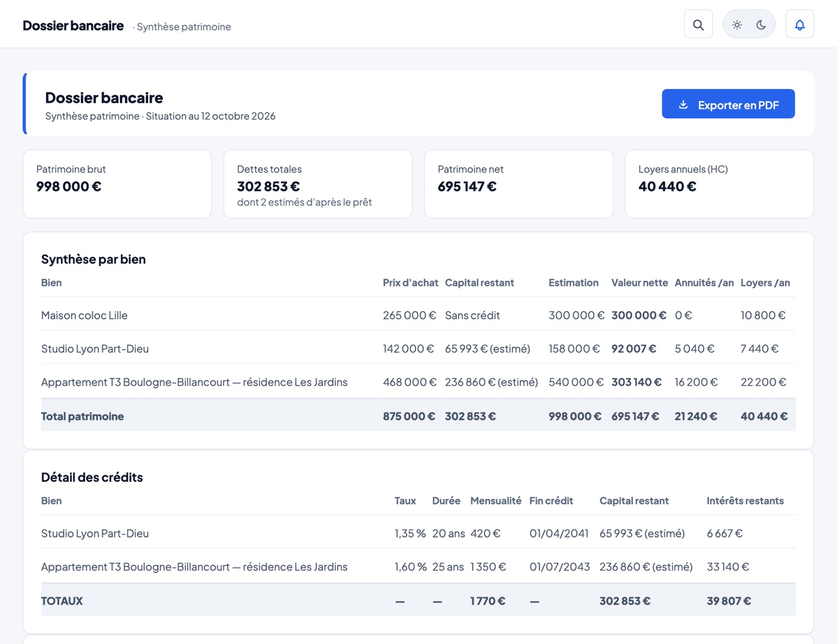Click the Total patrimoine row label
The image size is (837, 644).
coord(83,416)
